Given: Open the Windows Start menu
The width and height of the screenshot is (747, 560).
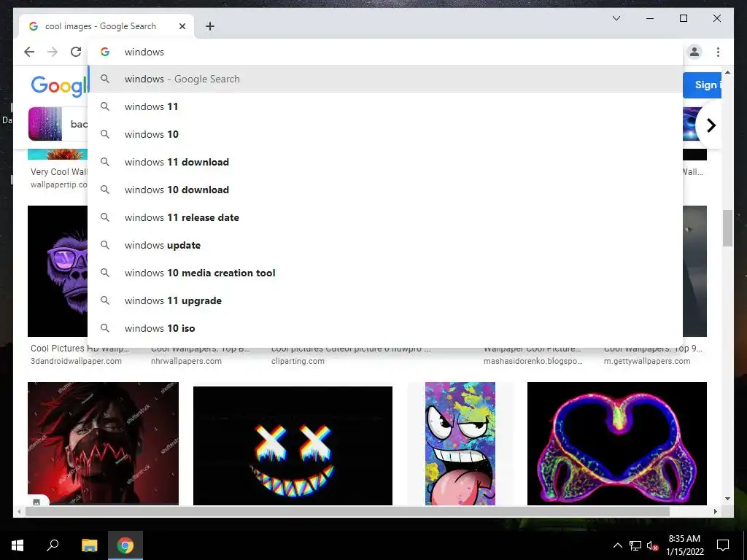Looking at the screenshot, I should pyautogui.click(x=18, y=545).
